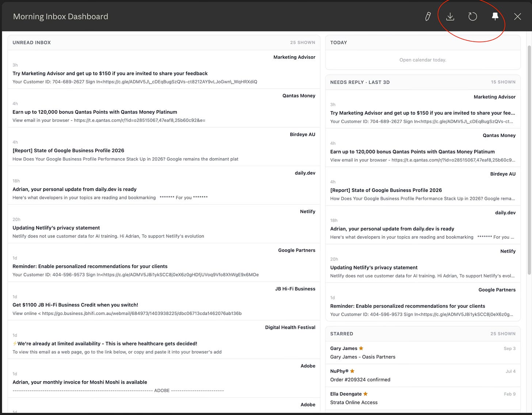Click the 'TODAY' section header

pyautogui.click(x=339, y=42)
